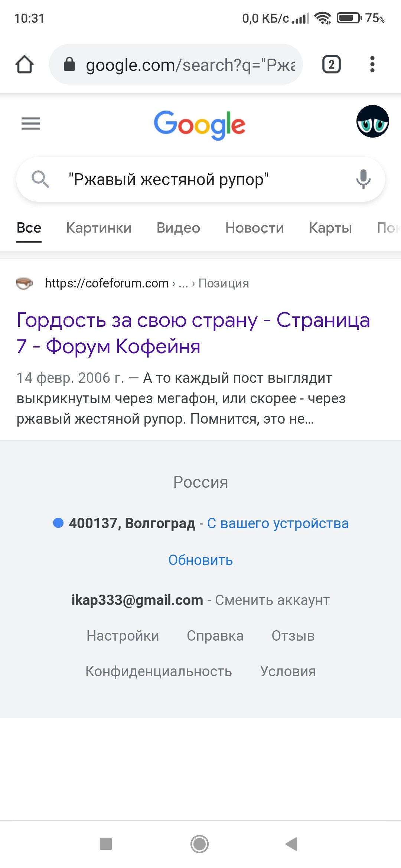401x868 pixels.
Task: Open the browser three-dot menu
Action: [372, 65]
